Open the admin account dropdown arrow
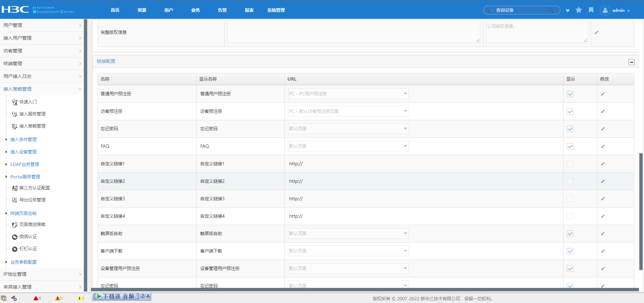This screenshot has width=644, height=303. pyautogui.click(x=629, y=11)
